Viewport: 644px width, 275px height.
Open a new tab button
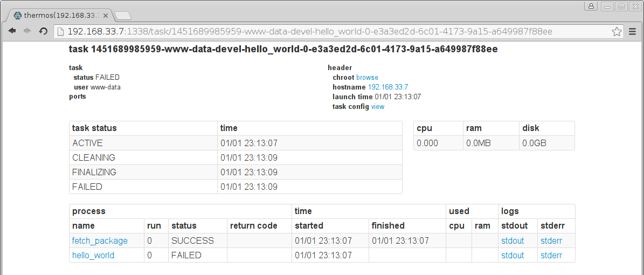[x=123, y=15]
